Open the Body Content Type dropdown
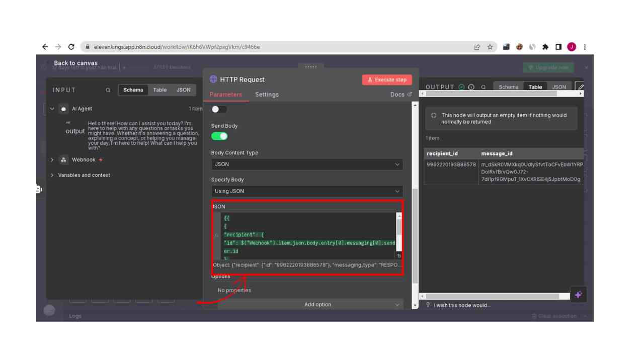644x362 pixels. point(307,164)
